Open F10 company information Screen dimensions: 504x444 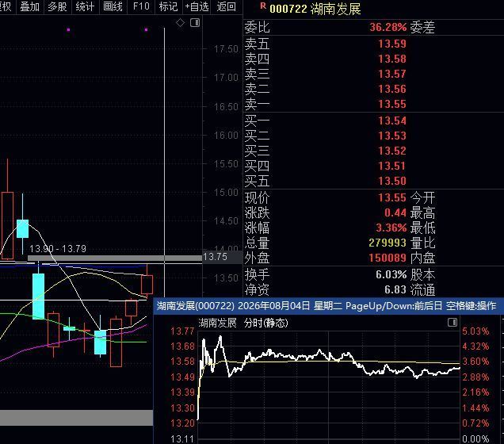coord(141,6)
